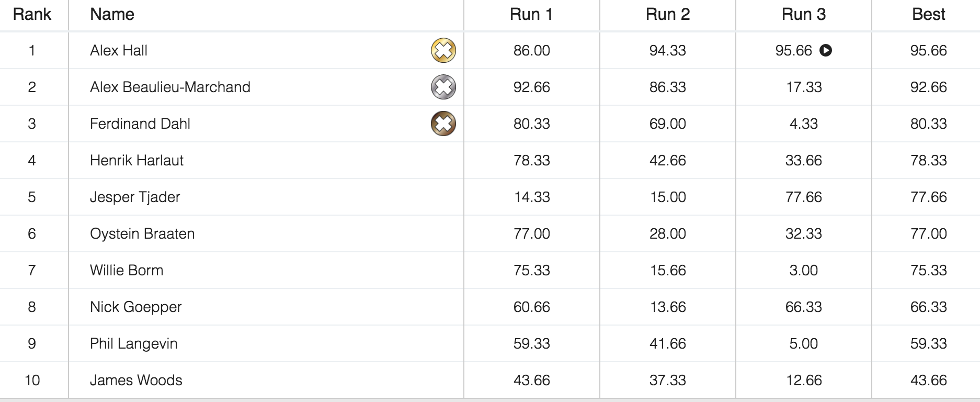The image size is (980, 402).
Task: Select Phil Langevin's name
Action: (134, 344)
